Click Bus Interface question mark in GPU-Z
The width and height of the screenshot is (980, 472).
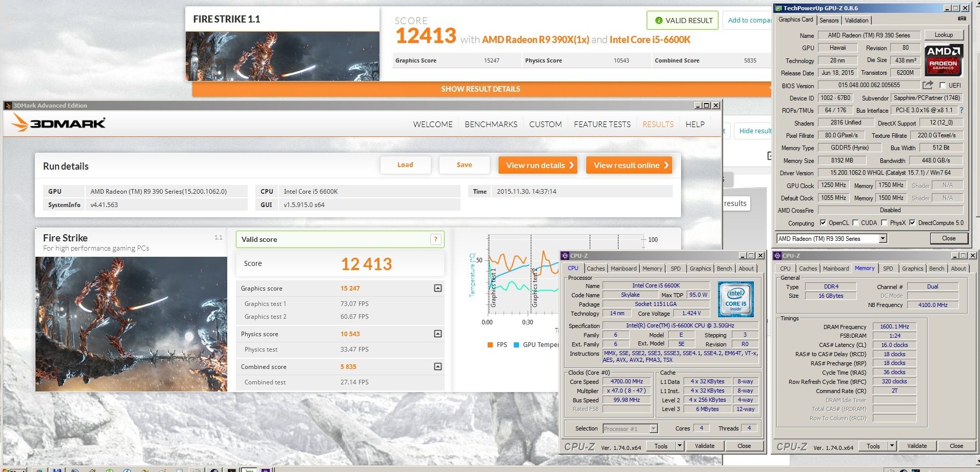tap(962, 110)
